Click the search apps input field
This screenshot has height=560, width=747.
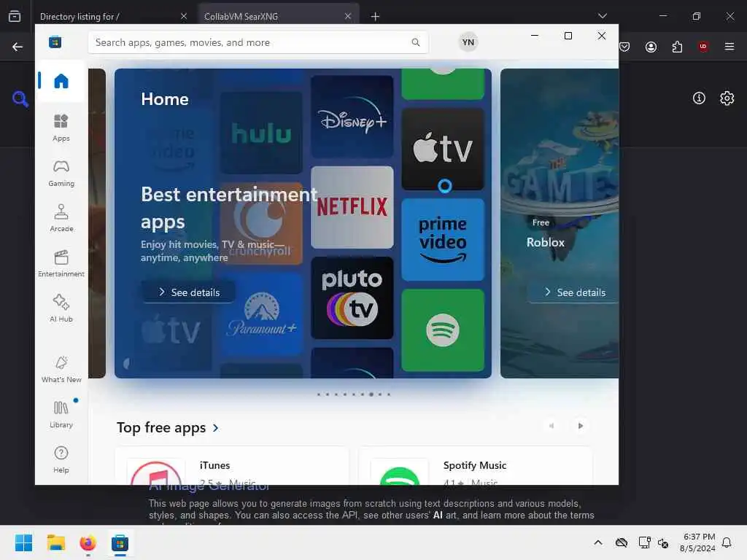258,42
